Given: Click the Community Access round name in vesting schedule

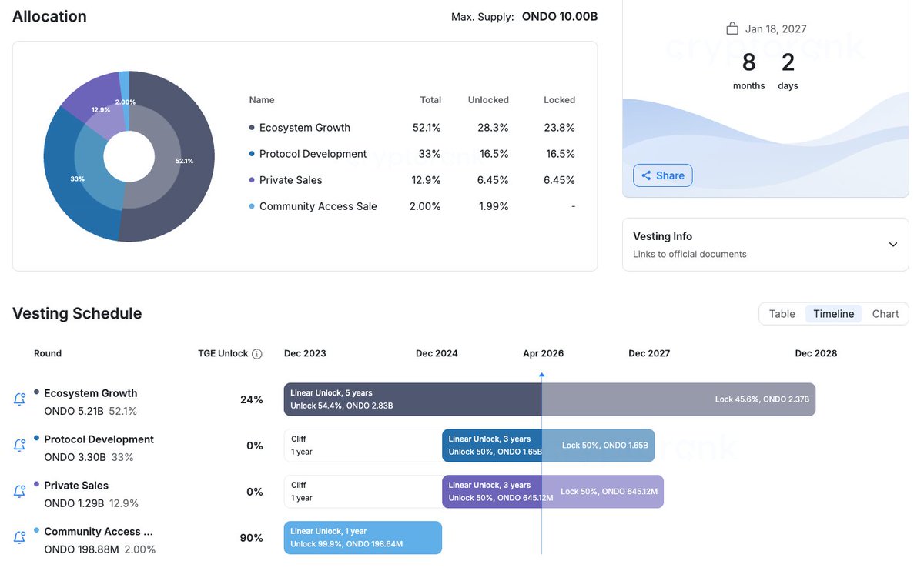Looking at the screenshot, I should 99,532.
